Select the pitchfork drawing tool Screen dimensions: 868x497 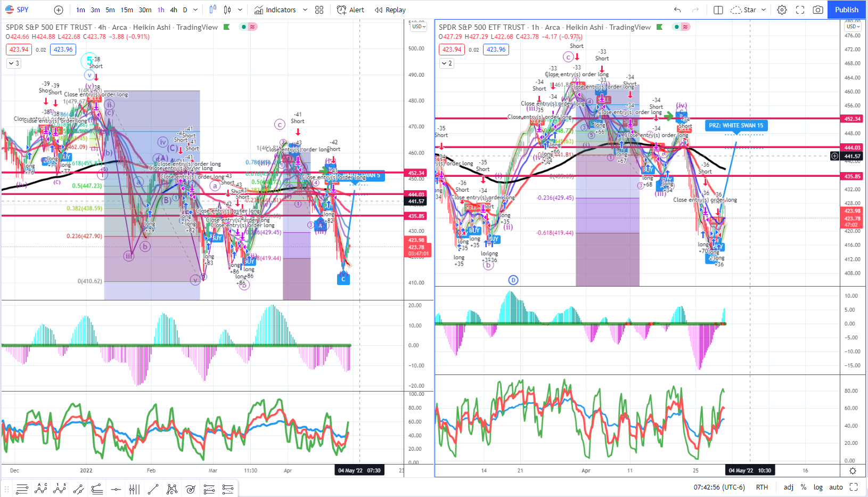(x=171, y=489)
